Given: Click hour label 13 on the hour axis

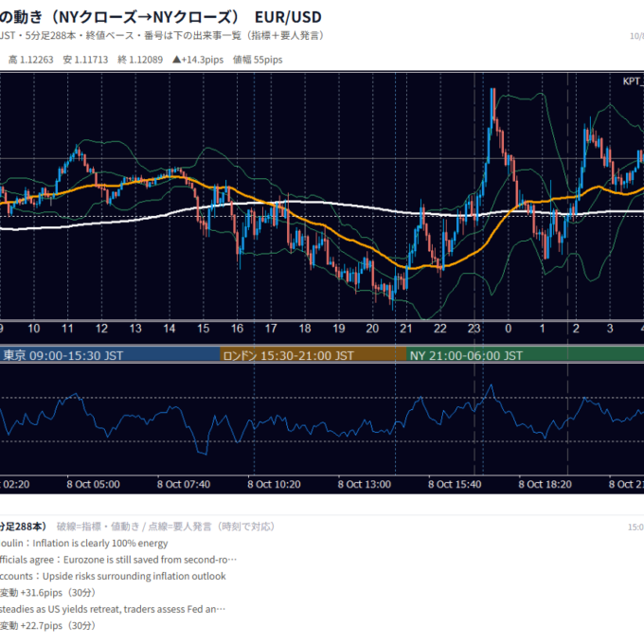Looking at the screenshot, I should click(x=135, y=329).
